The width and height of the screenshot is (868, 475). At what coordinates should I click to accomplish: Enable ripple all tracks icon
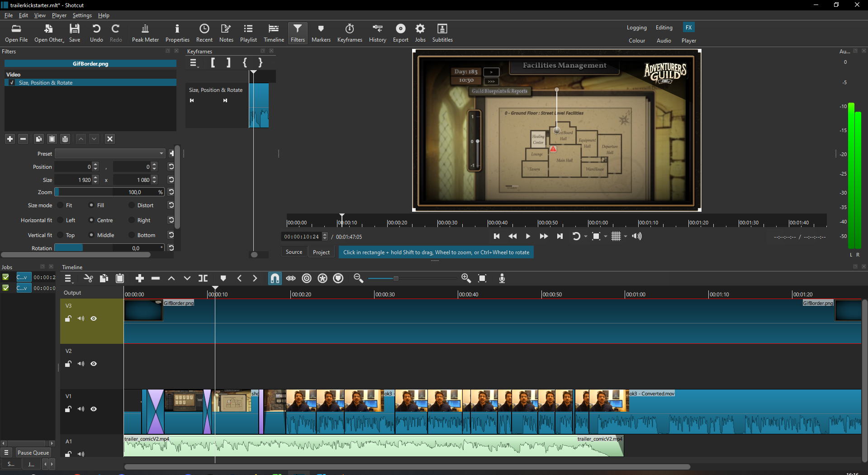(x=323, y=278)
